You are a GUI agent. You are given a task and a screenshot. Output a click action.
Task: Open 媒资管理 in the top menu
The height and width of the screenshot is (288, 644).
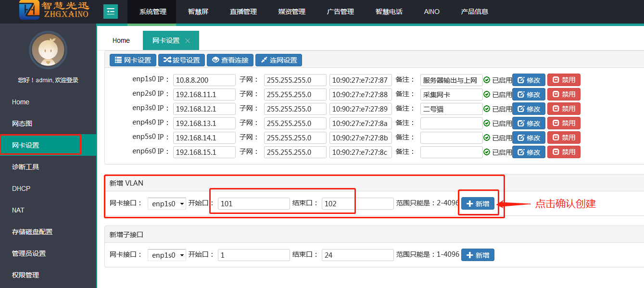point(291,12)
